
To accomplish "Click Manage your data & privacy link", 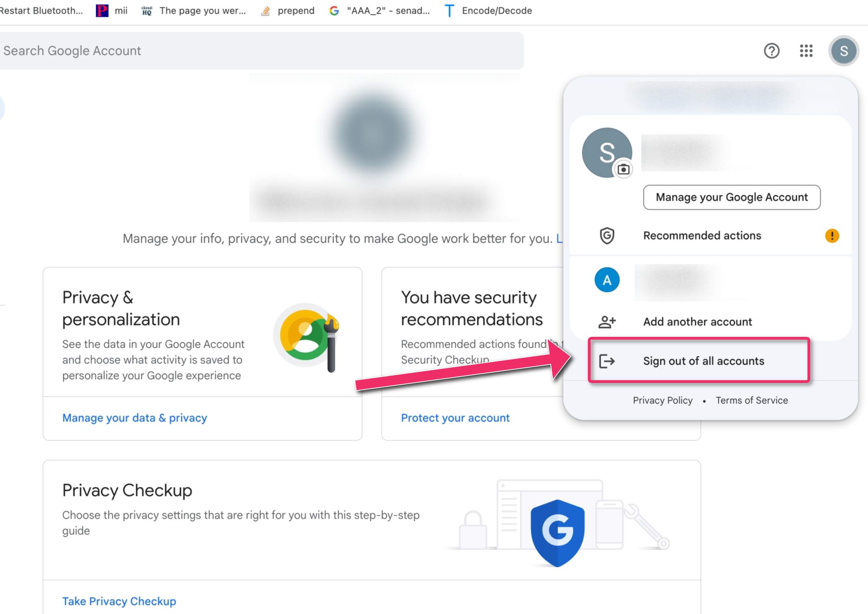I will [134, 418].
